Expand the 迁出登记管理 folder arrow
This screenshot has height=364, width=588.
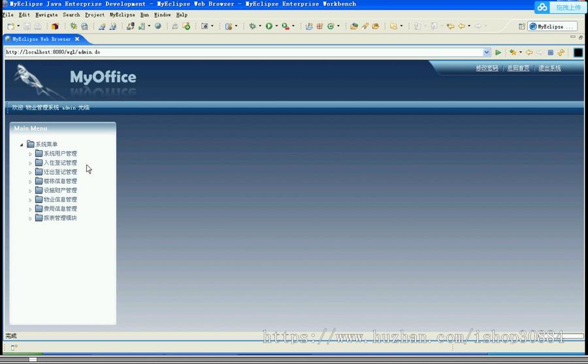[30, 173]
